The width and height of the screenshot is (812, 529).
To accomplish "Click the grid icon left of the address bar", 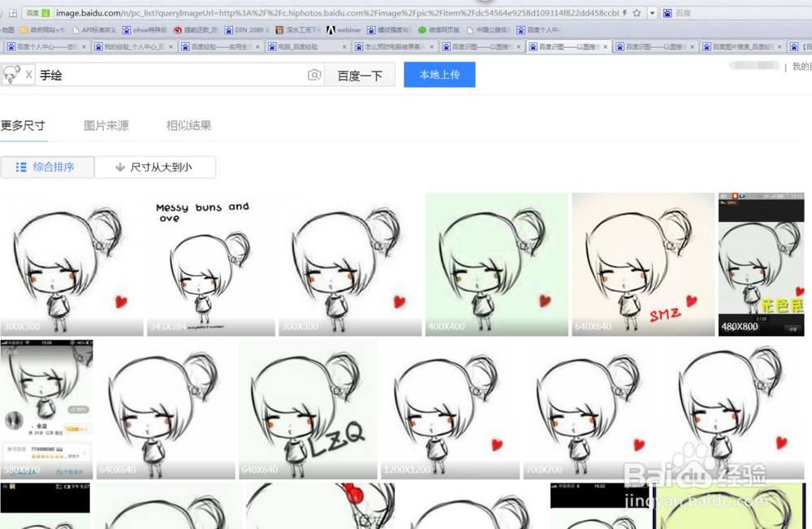I will pyautogui.click(x=13, y=13).
